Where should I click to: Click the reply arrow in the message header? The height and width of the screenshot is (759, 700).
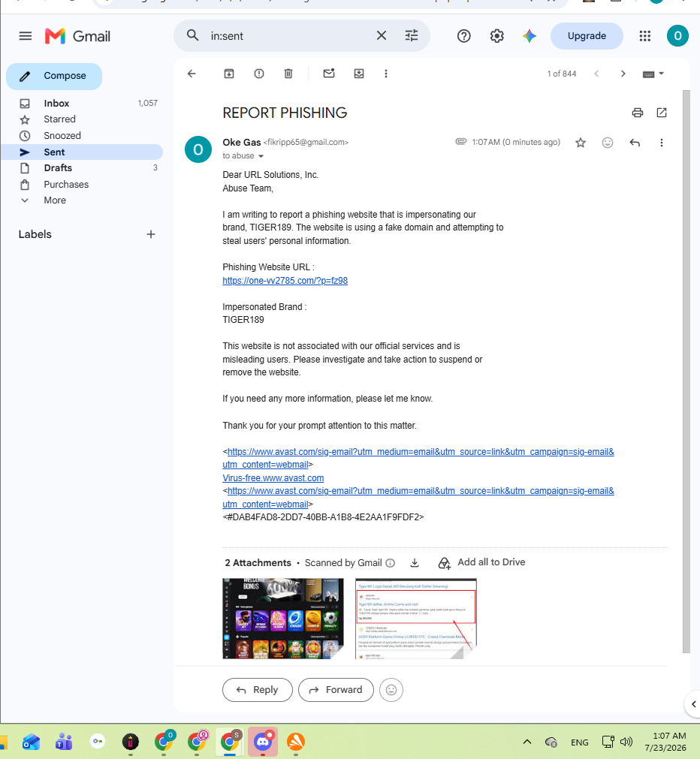(635, 143)
